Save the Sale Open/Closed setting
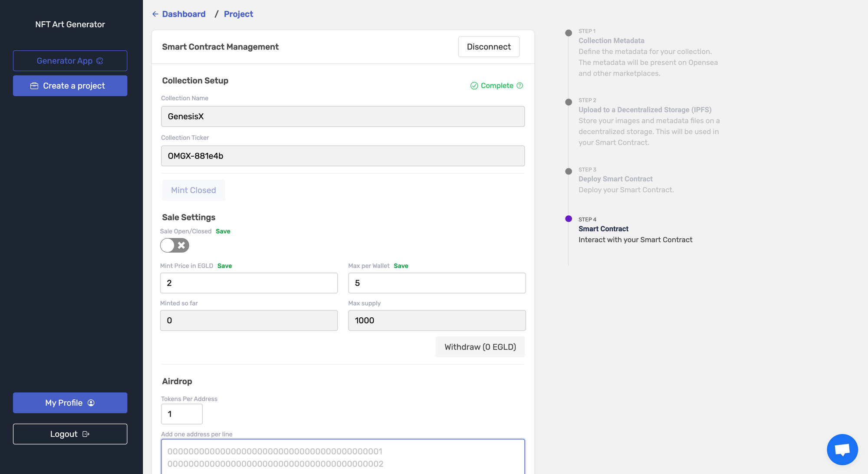868x474 pixels. pos(223,231)
